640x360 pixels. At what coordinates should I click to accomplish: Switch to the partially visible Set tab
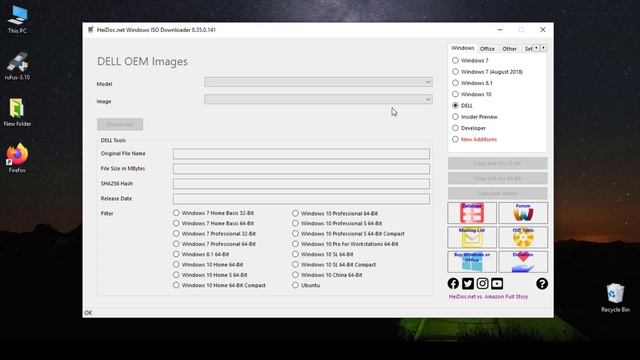pos(528,49)
